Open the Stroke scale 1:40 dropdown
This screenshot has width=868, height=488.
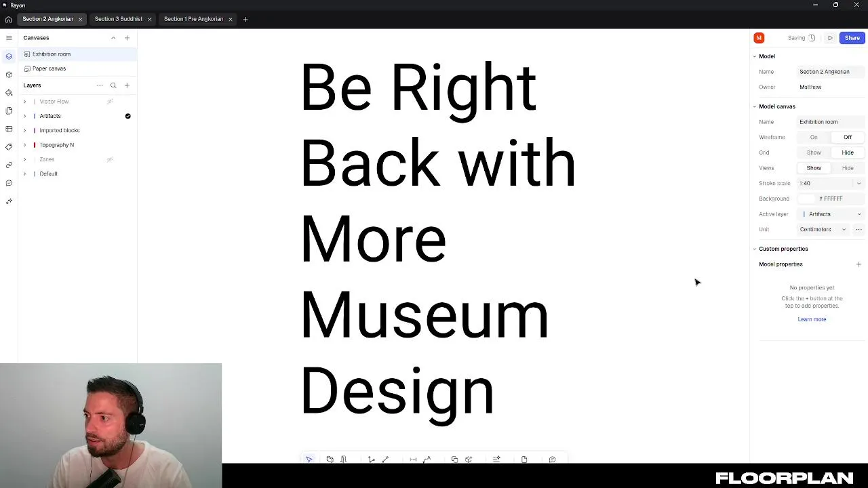click(x=831, y=183)
